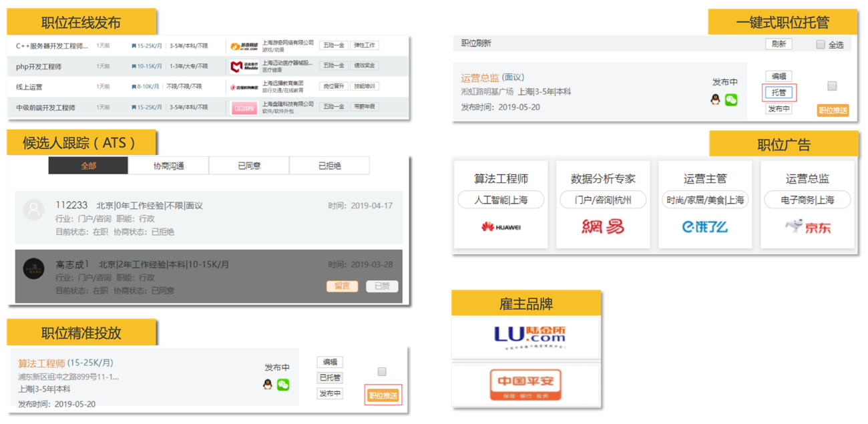The image size is (868, 424).
Task: Click the WeChat icon in 运营总监 listing
Action: click(x=731, y=99)
